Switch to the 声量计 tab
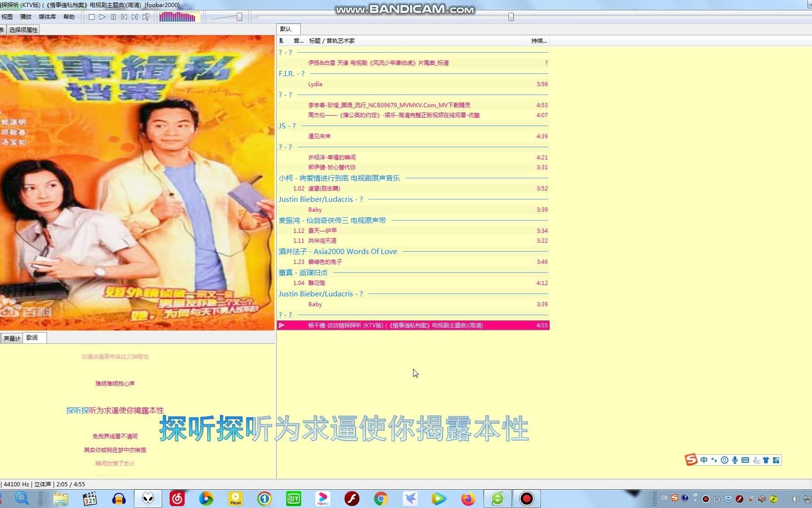The width and height of the screenshot is (812, 508). 12,338
